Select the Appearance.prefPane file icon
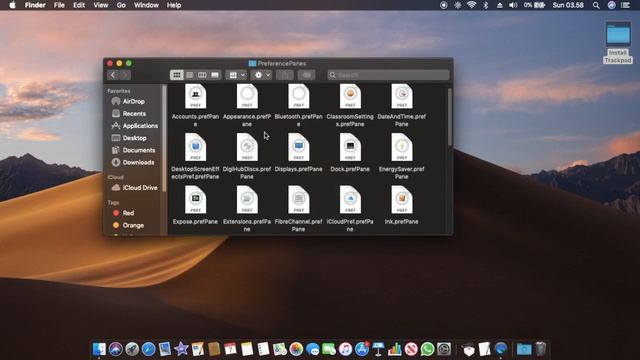 coord(247,96)
